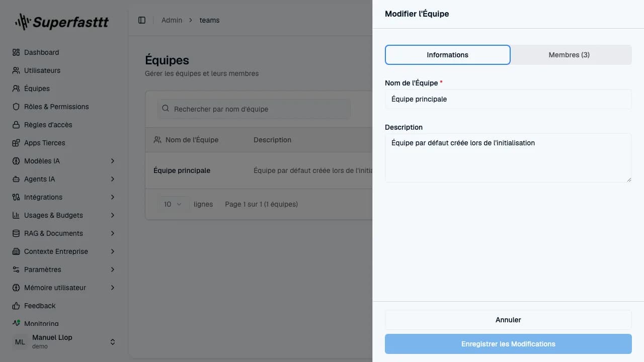Click the Équipe principale table row name
644x362 pixels.
[x=182, y=170]
